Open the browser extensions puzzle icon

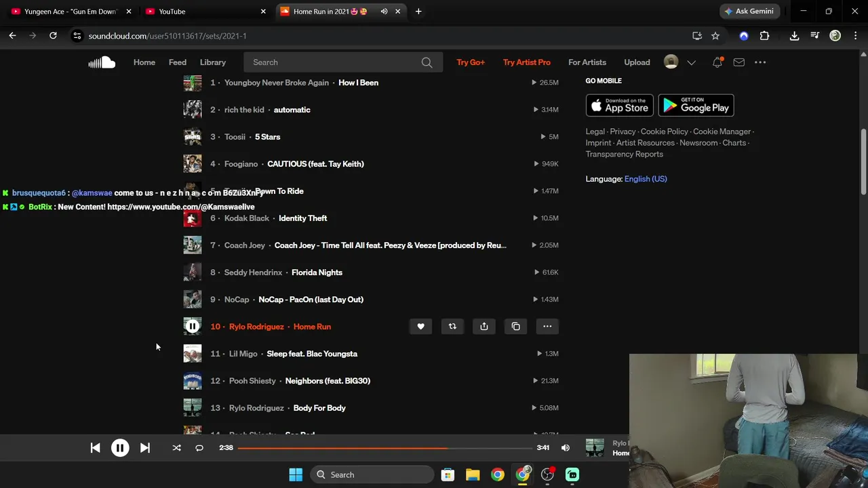(x=764, y=36)
